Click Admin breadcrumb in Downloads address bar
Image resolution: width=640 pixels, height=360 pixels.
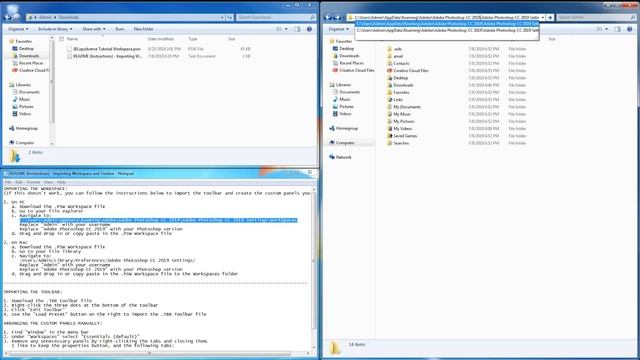45,17
